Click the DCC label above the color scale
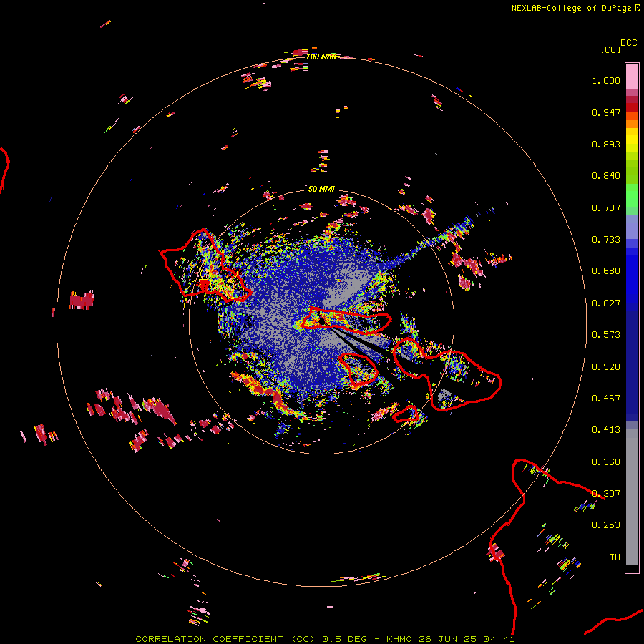Viewport: 644px width, 644px height. [628, 43]
